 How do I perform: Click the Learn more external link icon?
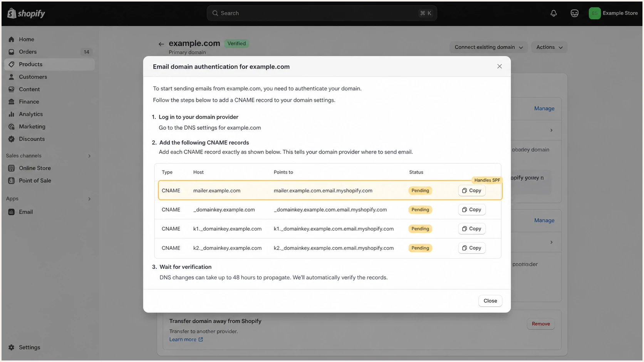point(201,339)
